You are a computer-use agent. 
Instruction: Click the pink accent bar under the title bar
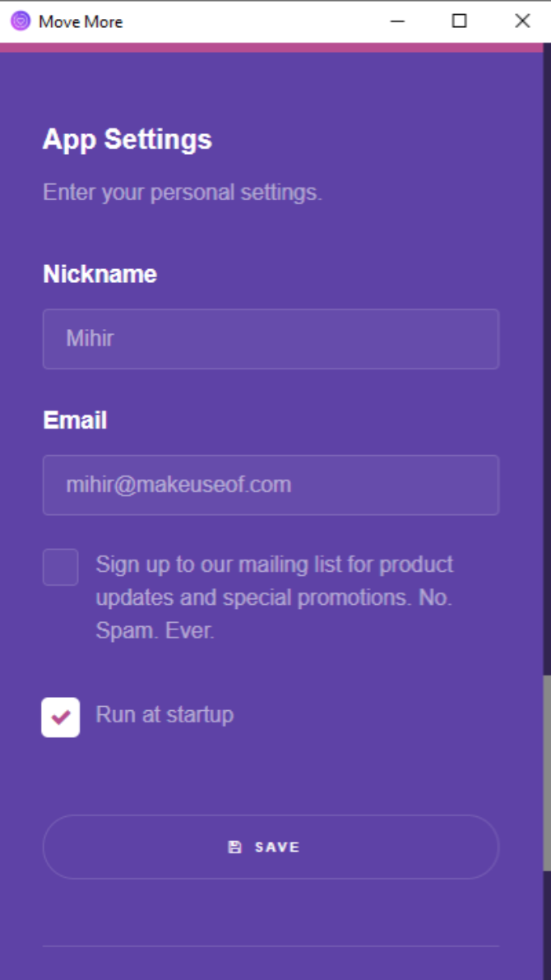click(271, 48)
